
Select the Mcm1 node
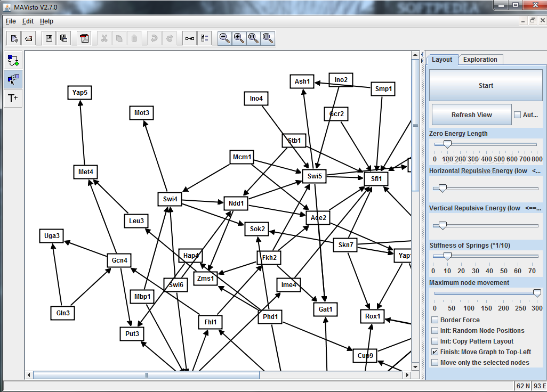pyautogui.click(x=242, y=157)
